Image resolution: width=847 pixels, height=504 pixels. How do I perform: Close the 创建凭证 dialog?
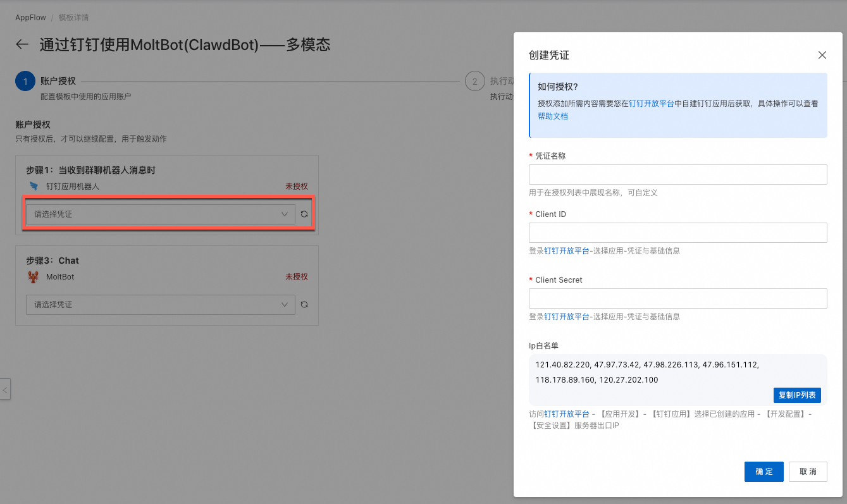coord(822,55)
